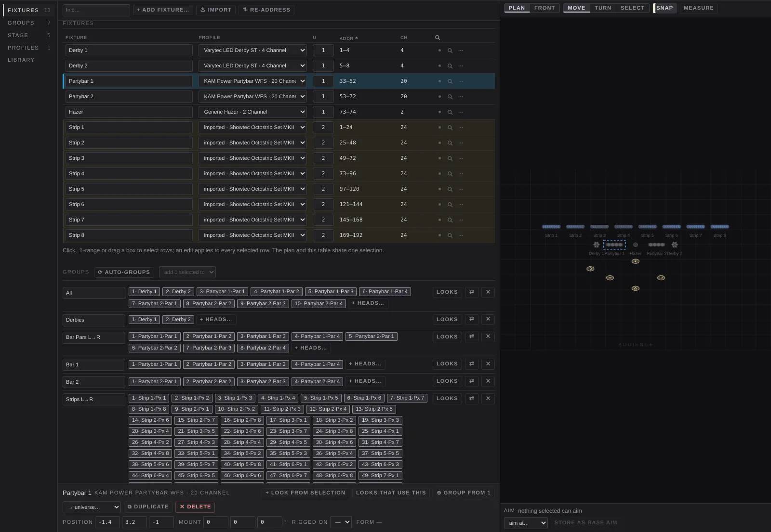771x532 pixels.
Task: Open the 'add 1 selected to' dropdown
Action: (x=187, y=272)
